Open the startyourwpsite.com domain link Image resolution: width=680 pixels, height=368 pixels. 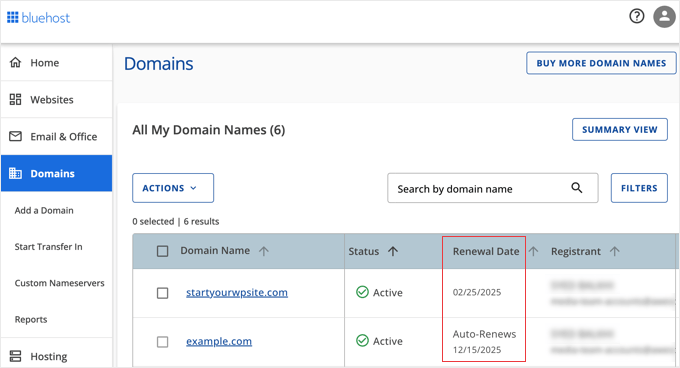pyautogui.click(x=237, y=293)
